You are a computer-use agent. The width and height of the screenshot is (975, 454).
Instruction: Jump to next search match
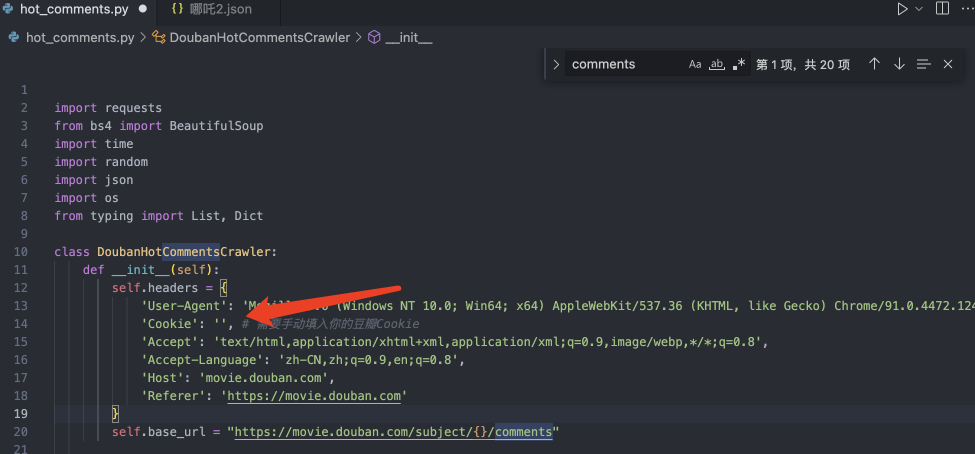[899, 64]
